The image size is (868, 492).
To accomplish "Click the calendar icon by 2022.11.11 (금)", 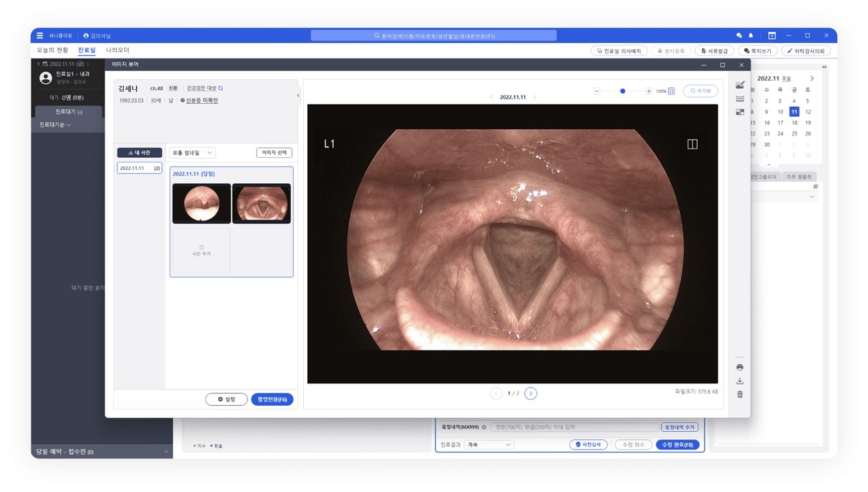I will (45, 64).
